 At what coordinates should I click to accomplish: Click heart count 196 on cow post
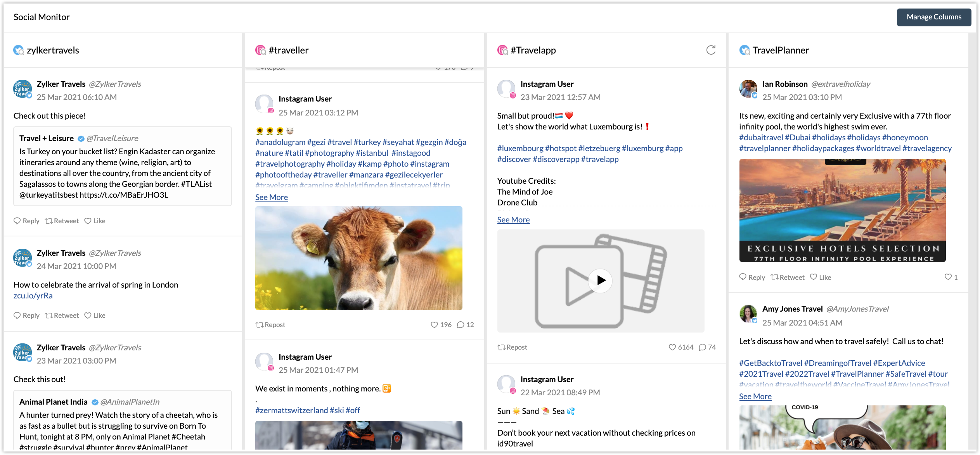(441, 325)
